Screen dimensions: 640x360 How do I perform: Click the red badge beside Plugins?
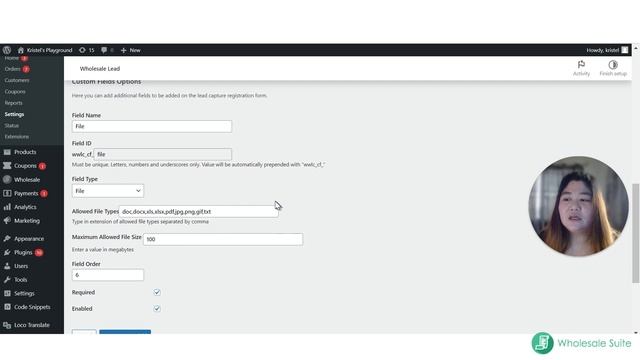39,253
